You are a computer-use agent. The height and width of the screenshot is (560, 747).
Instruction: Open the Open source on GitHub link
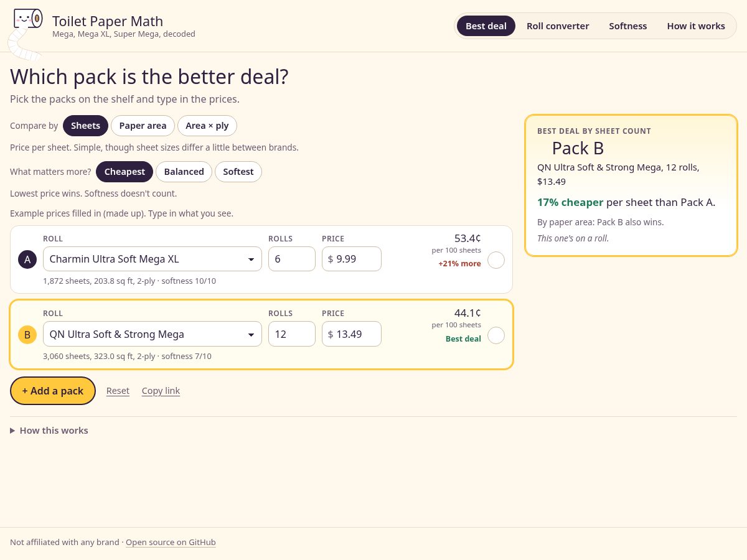[x=171, y=542]
